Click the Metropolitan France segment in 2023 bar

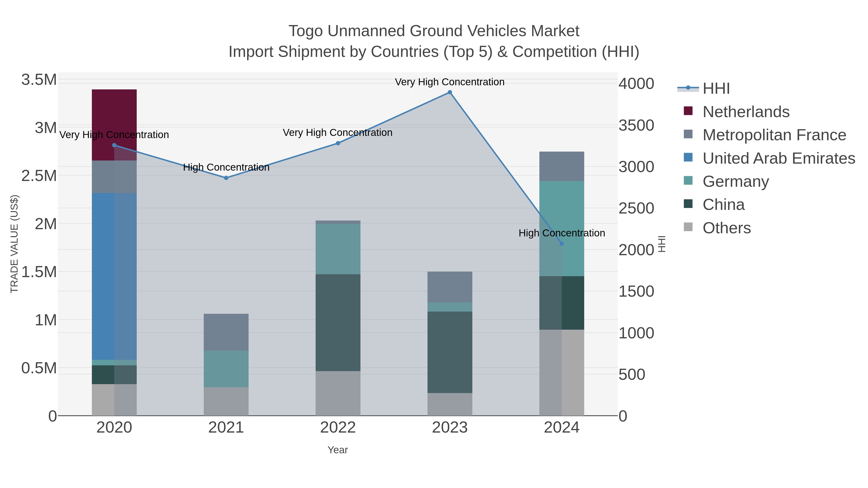tap(450, 287)
